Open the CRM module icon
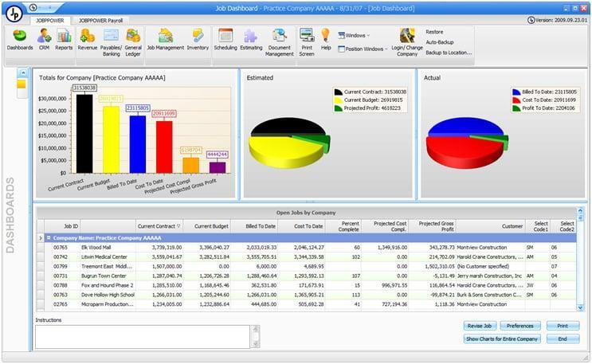592x364 pixels. point(44,39)
